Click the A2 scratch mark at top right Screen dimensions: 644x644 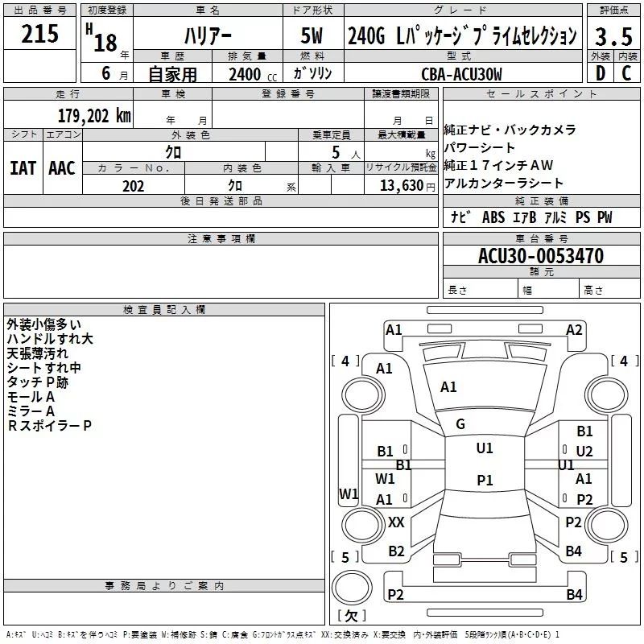tap(574, 329)
